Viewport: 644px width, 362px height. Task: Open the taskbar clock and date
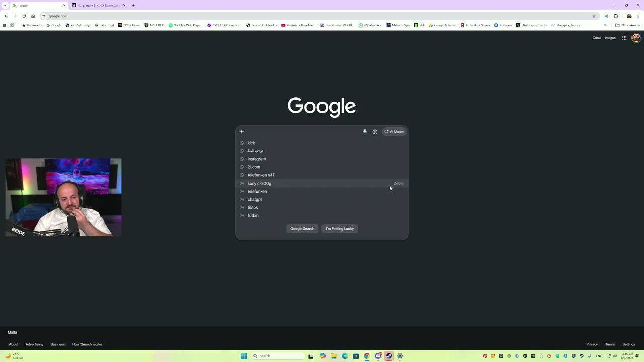tap(627, 356)
